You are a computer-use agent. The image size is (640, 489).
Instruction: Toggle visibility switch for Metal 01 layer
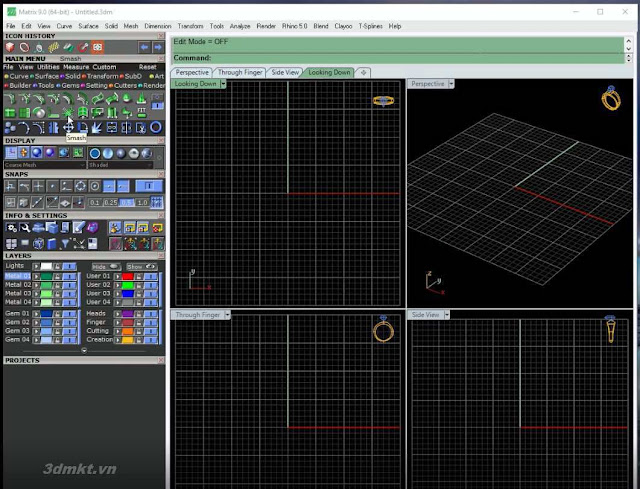click(x=69, y=276)
